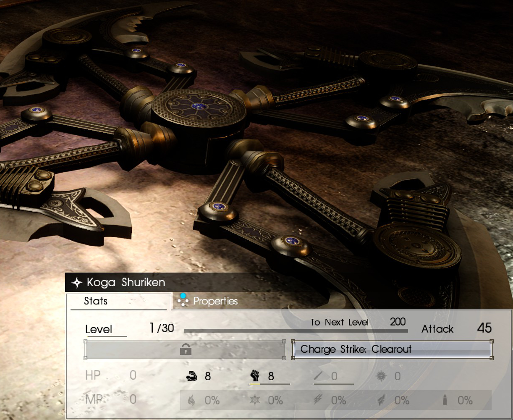Click the dark resistance icon before fourth 0%

tap(381, 400)
